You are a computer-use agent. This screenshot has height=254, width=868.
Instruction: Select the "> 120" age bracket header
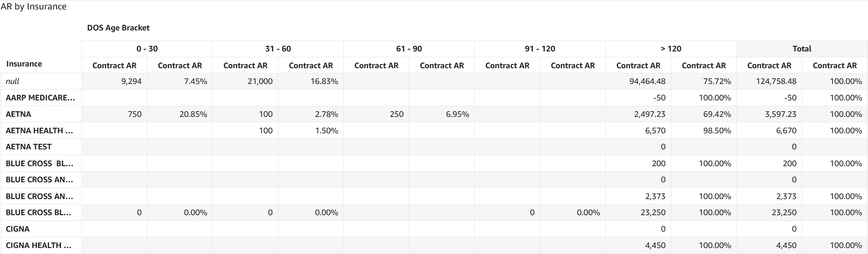(671, 49)
